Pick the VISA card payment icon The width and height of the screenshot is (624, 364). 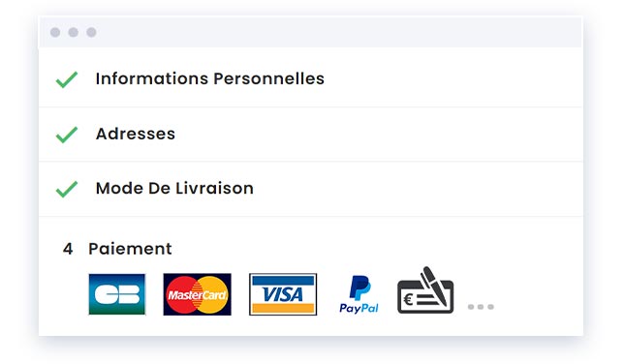[283, 294]
